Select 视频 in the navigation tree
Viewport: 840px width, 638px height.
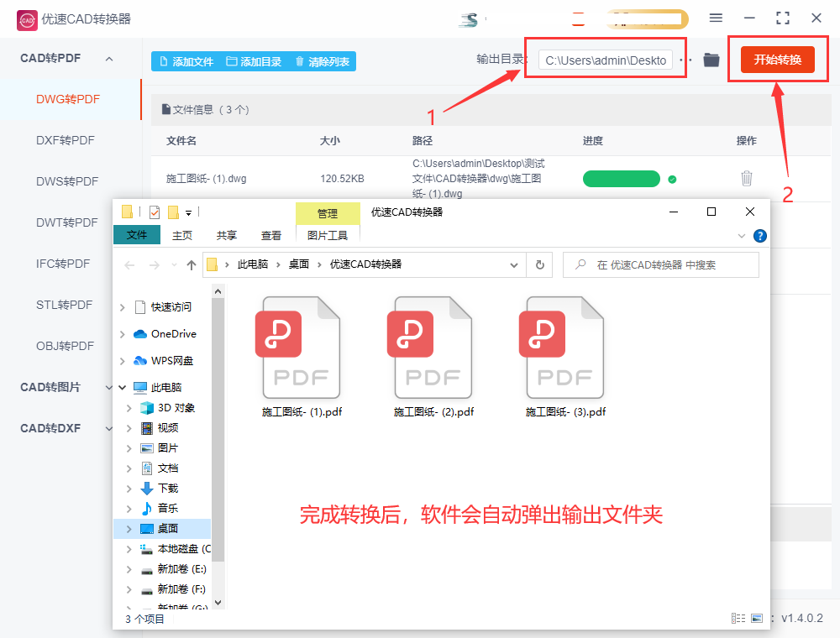tap(159, 427)
